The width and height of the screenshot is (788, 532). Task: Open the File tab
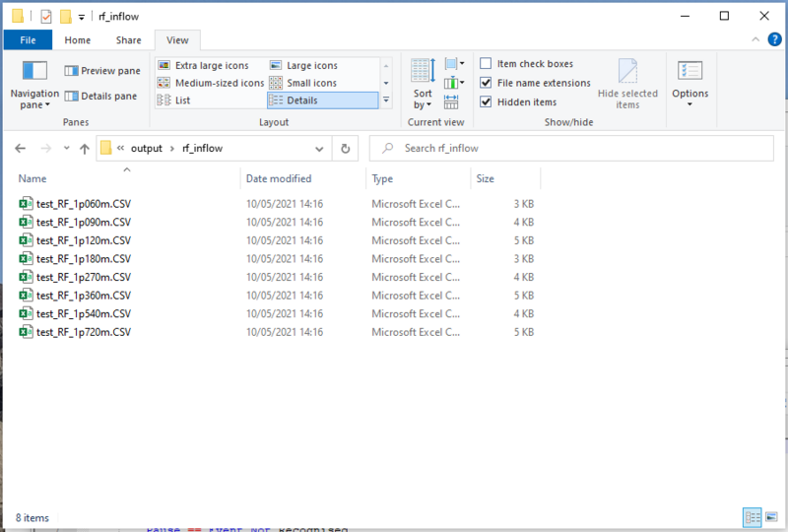click(28, 40)
